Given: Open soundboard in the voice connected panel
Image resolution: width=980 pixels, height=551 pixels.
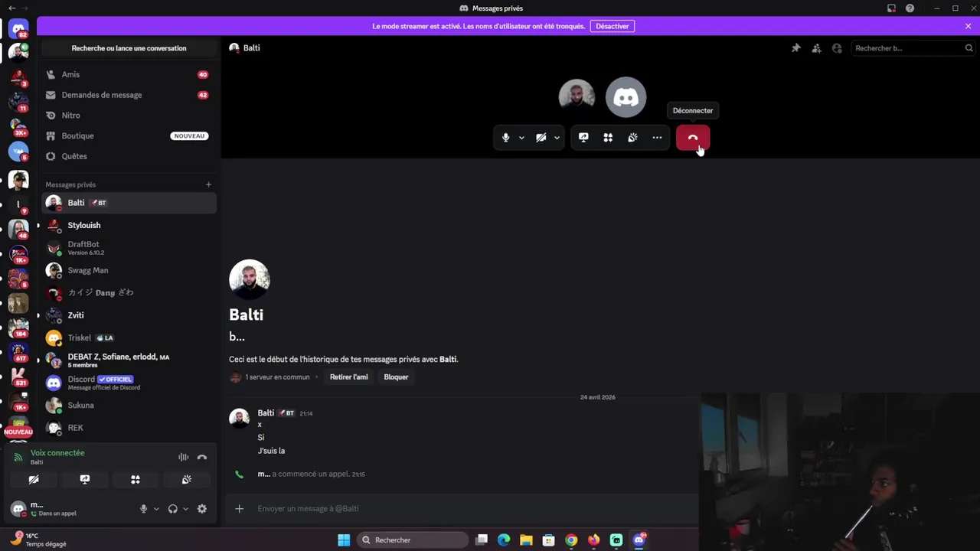Looking at the screenshot, I should (x=186, y=480).
